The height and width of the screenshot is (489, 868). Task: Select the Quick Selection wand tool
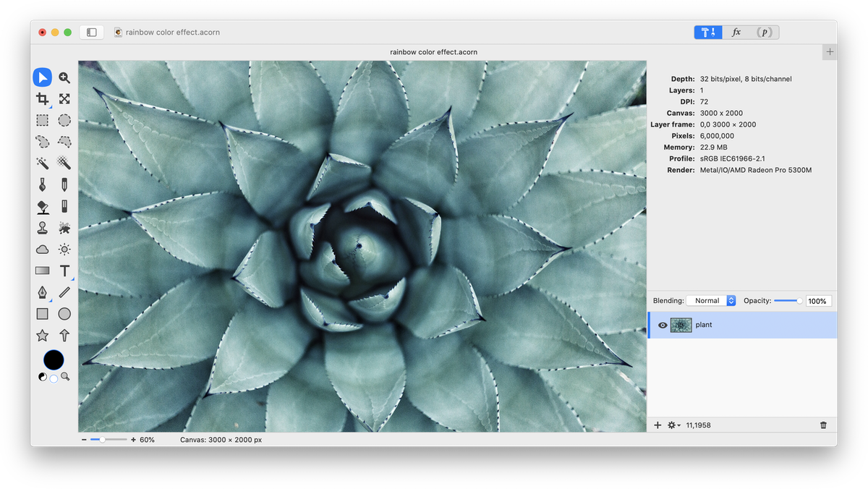point(64,163)
